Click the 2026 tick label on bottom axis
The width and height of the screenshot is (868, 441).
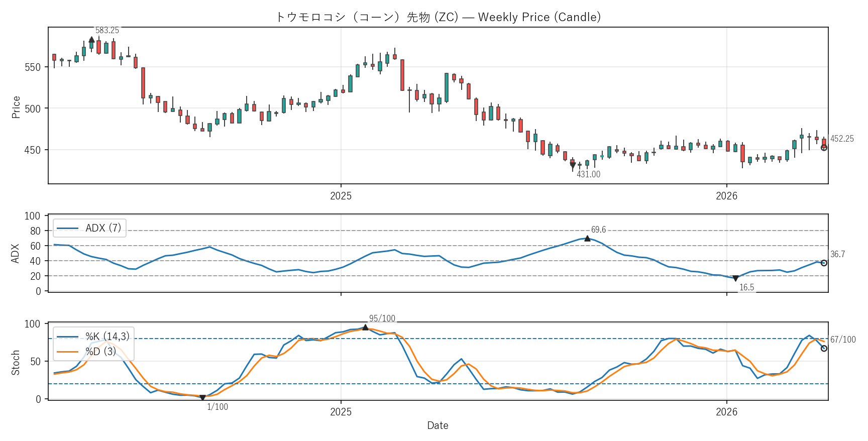point(726,412)
